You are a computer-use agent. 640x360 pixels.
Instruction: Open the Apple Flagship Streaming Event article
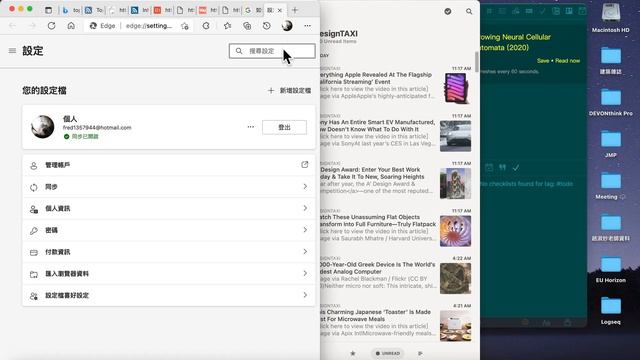point(396,86)
